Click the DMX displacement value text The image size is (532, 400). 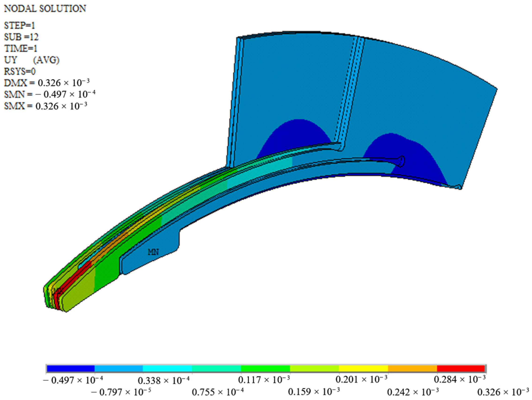47,83
